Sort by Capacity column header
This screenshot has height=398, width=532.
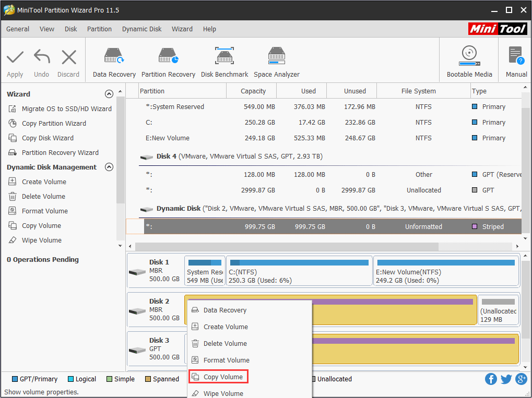point(252,91)
